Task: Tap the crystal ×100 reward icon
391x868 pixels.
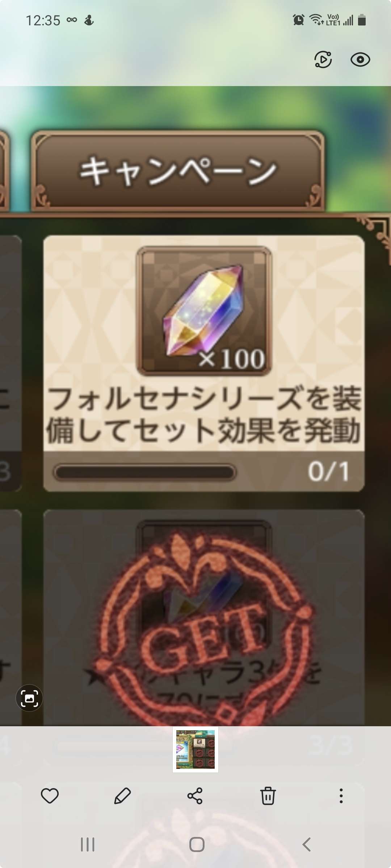Action: pyautogui.click(x=204, y=311)
